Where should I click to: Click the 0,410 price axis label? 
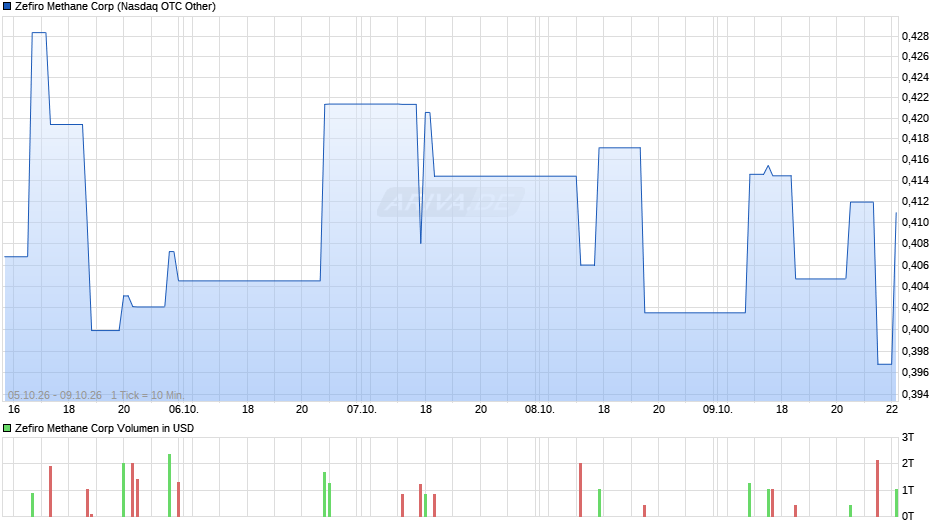pos(915,223)
